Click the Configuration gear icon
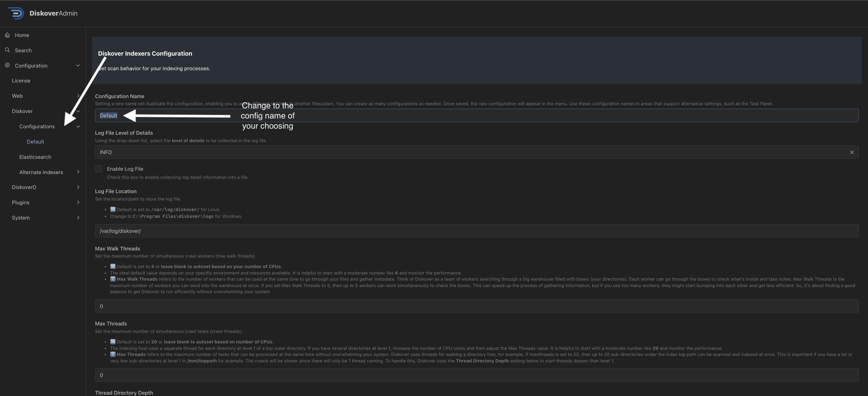 click(7, 65)
